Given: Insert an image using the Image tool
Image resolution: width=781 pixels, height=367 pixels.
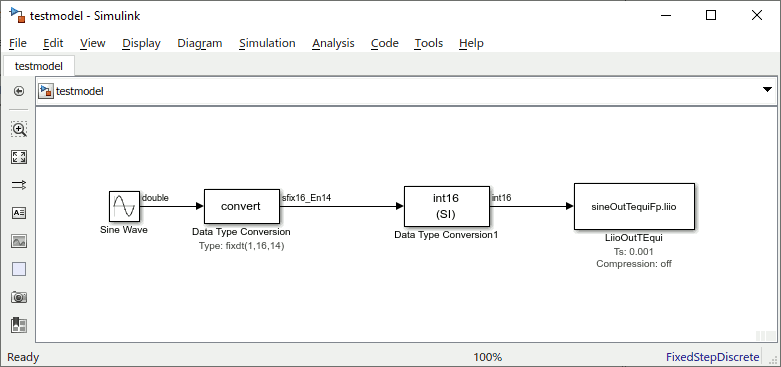Looking at the screenshot, I should point(19,242).
